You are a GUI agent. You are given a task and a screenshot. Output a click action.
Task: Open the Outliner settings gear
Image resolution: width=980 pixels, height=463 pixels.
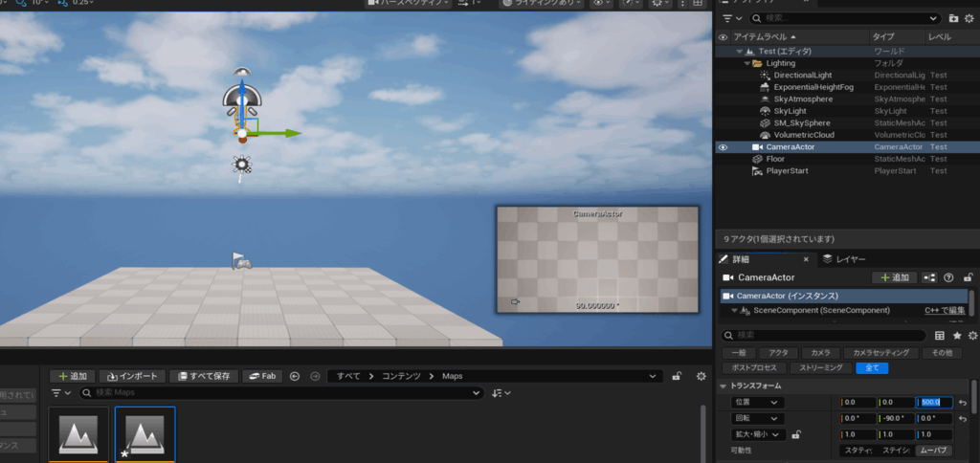pos(970,18)
